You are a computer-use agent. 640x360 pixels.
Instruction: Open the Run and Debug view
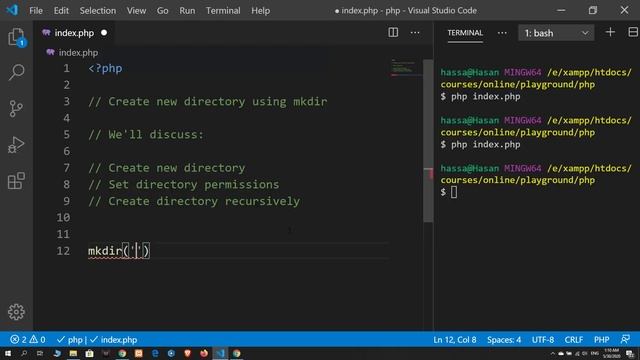[16, 144]
